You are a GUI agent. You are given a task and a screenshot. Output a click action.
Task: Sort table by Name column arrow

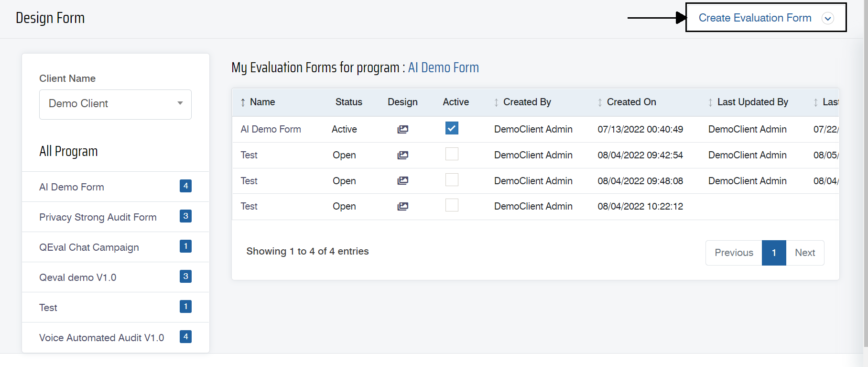[243, 102]
